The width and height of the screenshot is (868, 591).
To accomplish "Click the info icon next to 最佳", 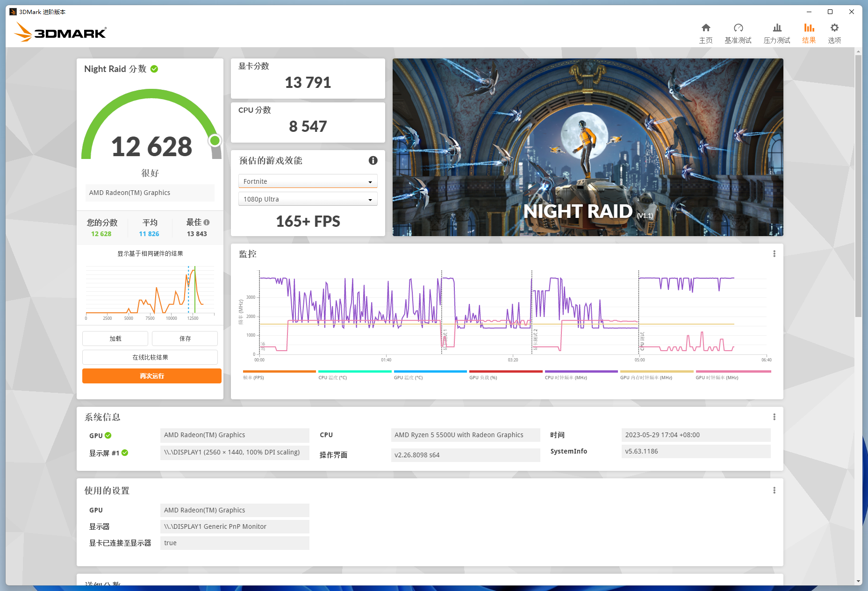I will (x=207, y=223).
